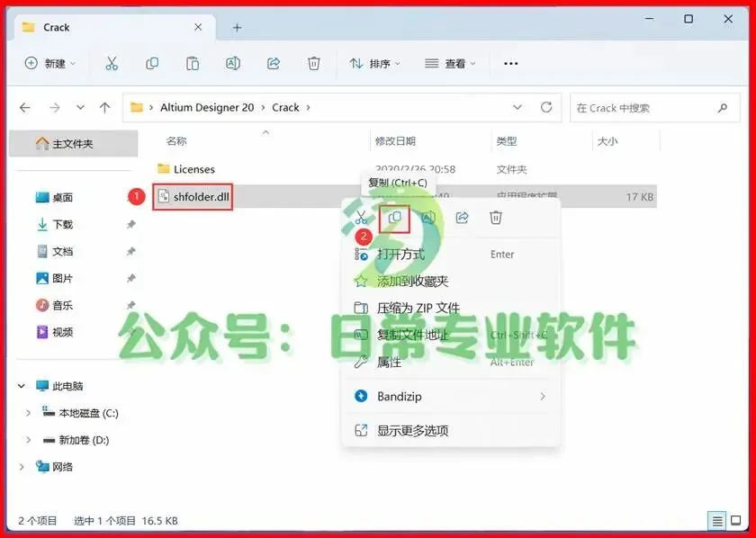Click the Crack breadcrumb segment
This screenshot has height=538, width=756.
(x=285, y=107)
